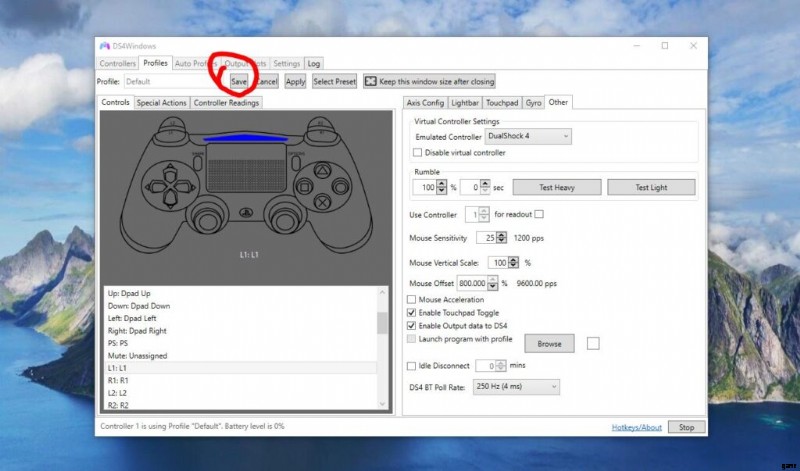The image size is (800, 471).
Task: Click the PS button on controller image
Action: [246, 212]
